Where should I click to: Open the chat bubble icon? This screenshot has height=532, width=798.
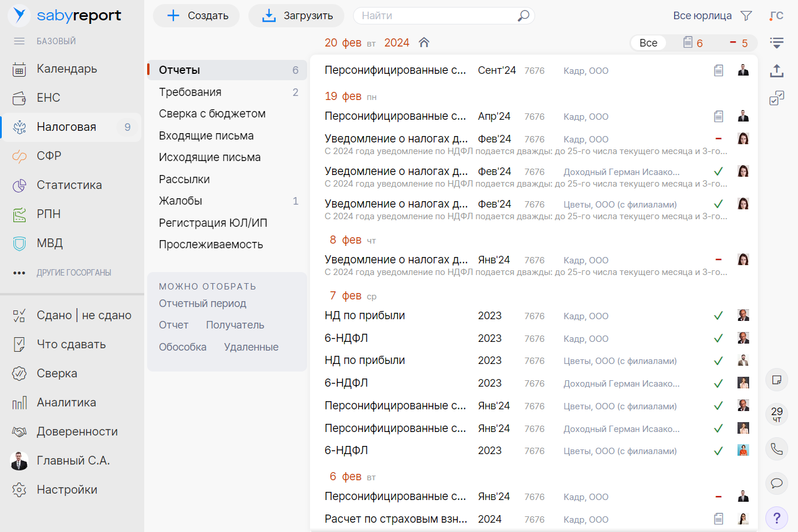(776, 483)
